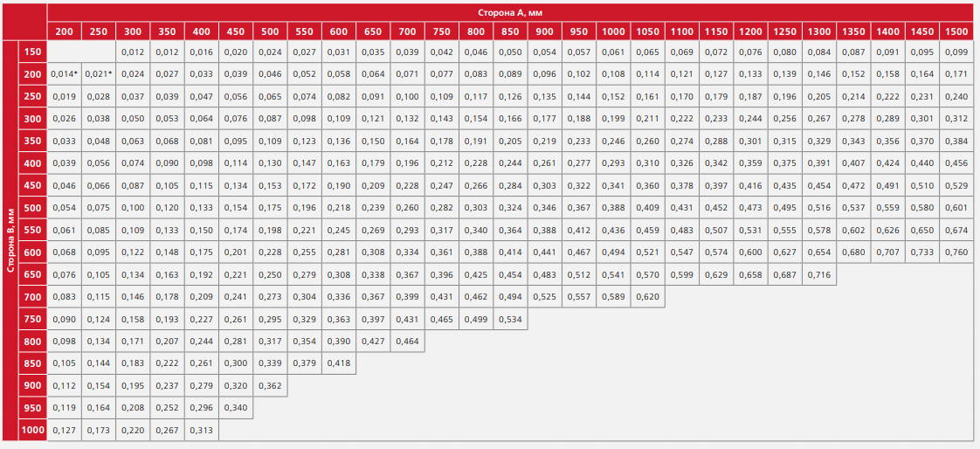Click 0,464 in row 800, column 700
This screenshot has width=980, height=449.
tap(407, 342)
